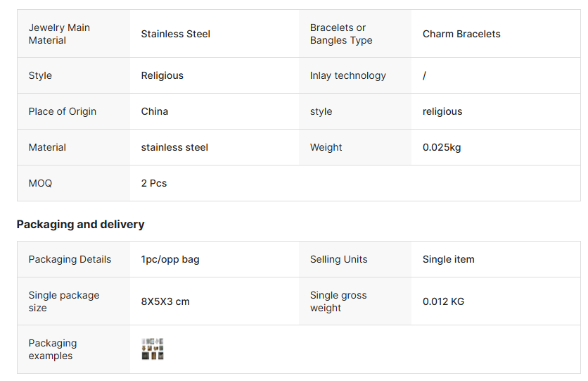Select the Stainless Steel material value

click(x=176, y=34)
